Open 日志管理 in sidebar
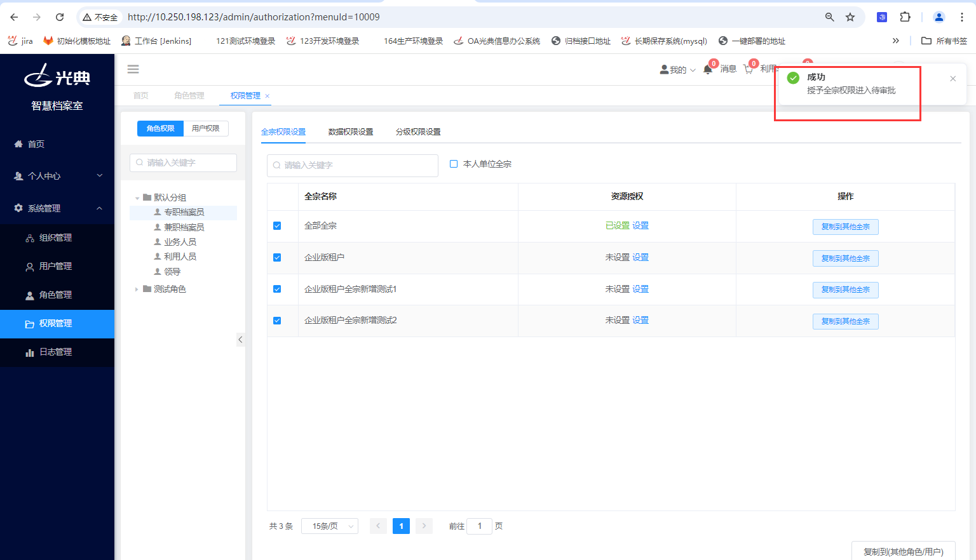The height and width of the screenshot is (560, 976). 57,352
